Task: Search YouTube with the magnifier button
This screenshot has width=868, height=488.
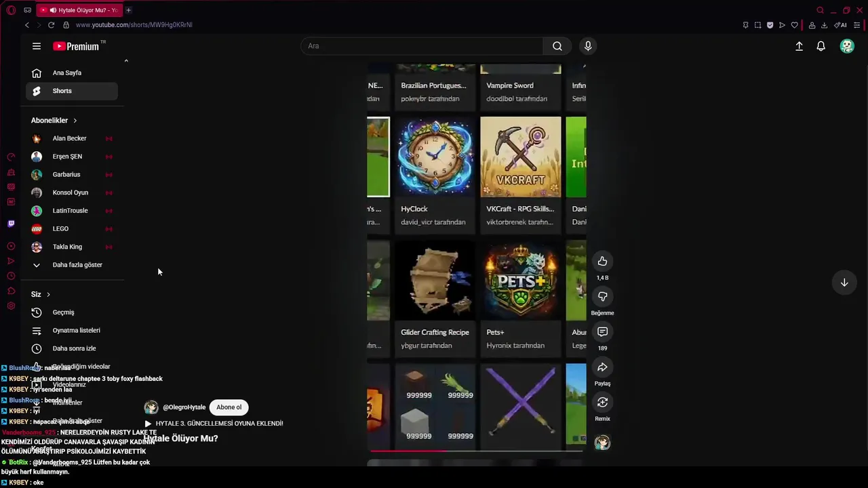Action: [x=557, y=46]
